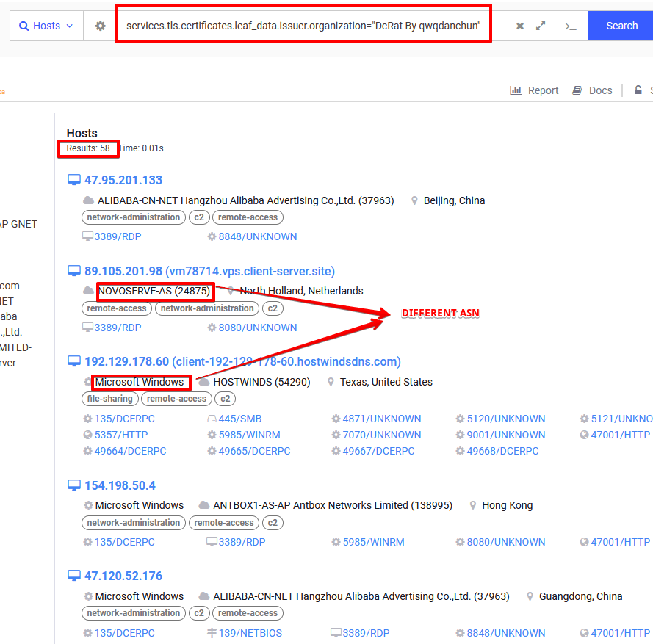Click the 139/NETBIOS service link

(250, 633)
